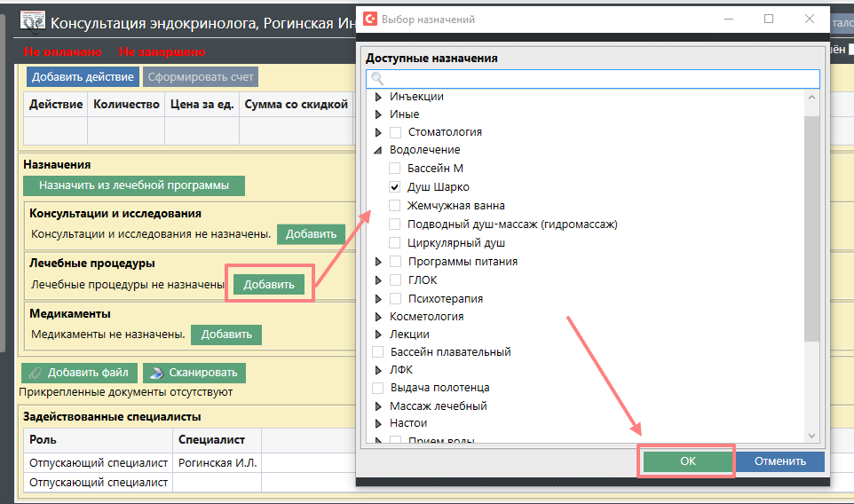Expand the Косметология tree group
Screen dimensions: 854x504
pos(378,317)
